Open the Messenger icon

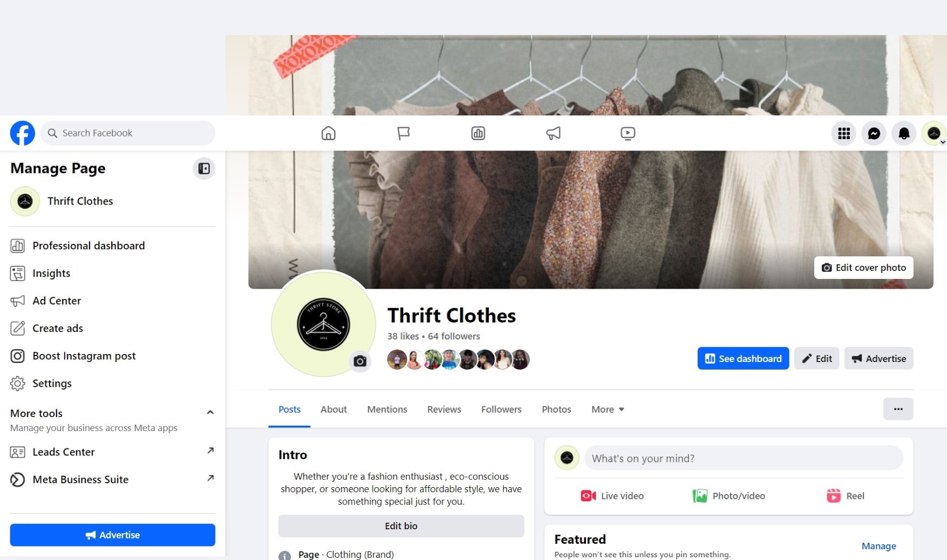click(874, 133)
